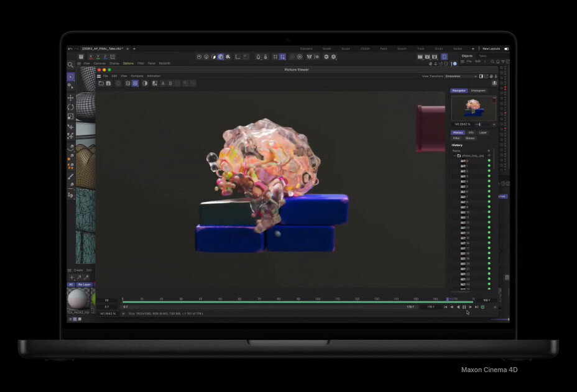The height and width of the screenshot is (392, 577).
Task: Click the save icon in Picture Viewer toolbar
Action: tap(108, 83)
